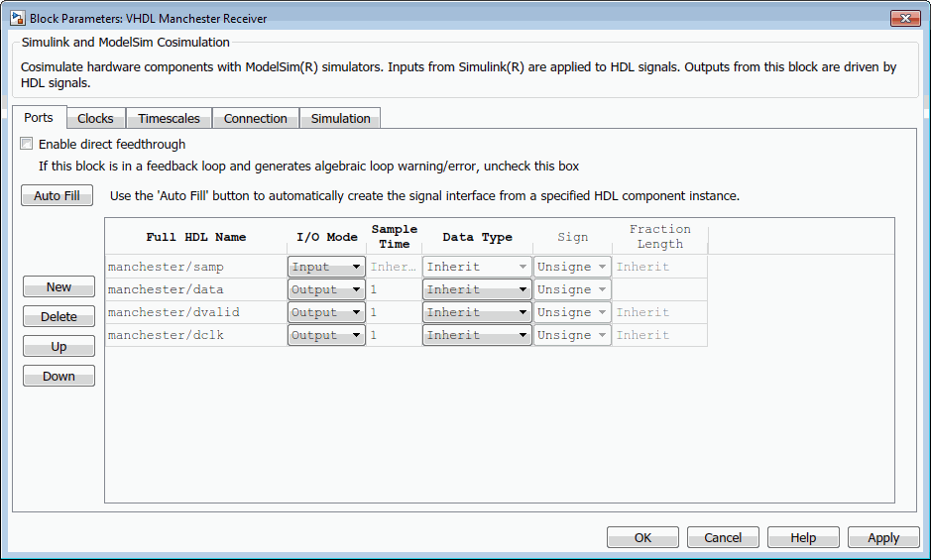Viewport: 931px width, 560px height.
Task: Click Sample Time field for manchester/data
Action: [395, 289]
